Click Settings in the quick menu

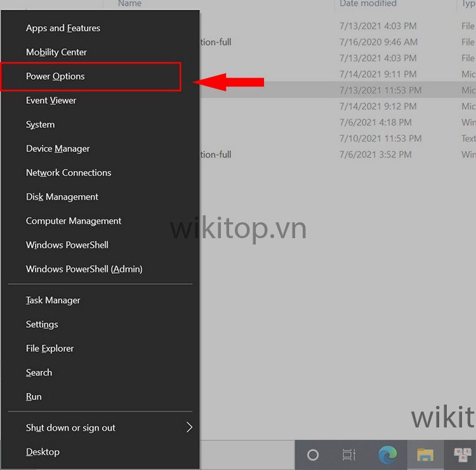click(42, 324)
